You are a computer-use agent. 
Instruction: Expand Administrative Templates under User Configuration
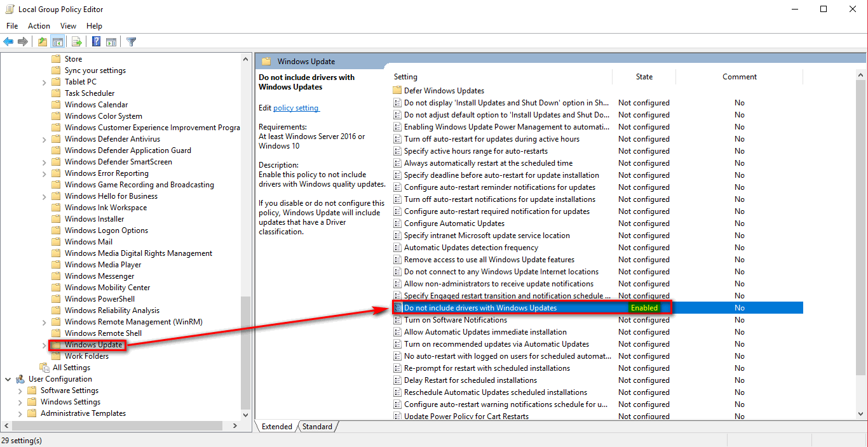coord(20,413)
